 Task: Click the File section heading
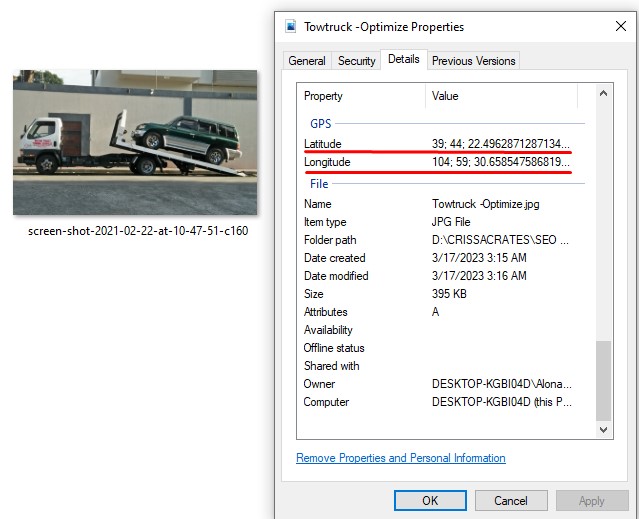pyautogui.click(x=319, y=184)
